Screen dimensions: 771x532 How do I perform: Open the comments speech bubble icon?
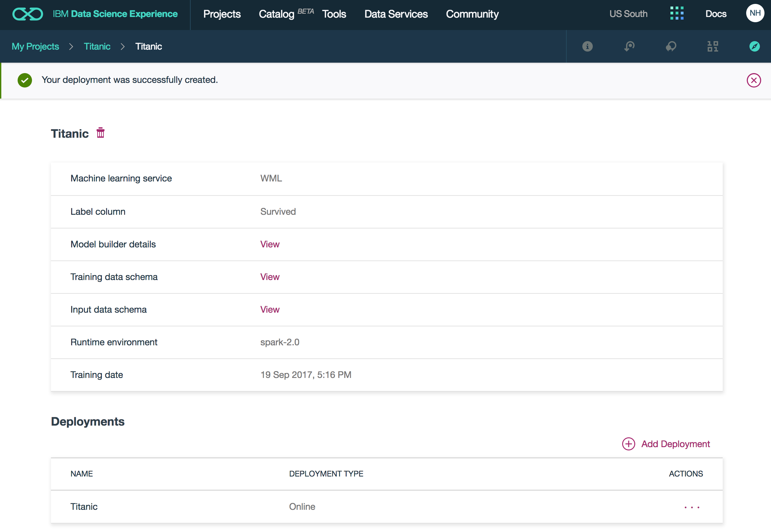click(671, 46)
